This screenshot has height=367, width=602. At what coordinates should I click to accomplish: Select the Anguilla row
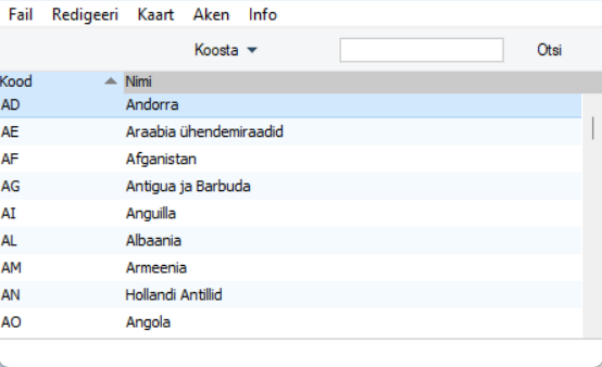click(291, 213)
